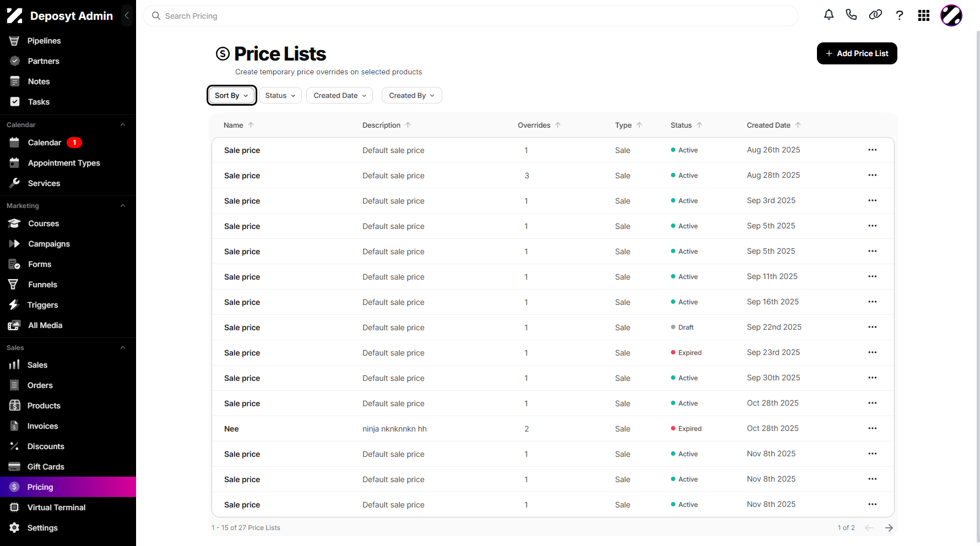Collapse the Sales sidebar section
This screenshot has height=546, width=980.
coord(123,348)
